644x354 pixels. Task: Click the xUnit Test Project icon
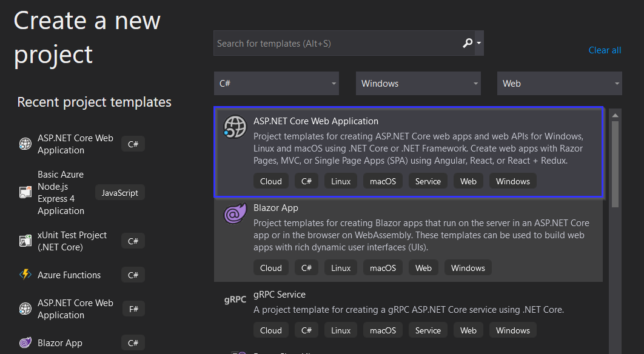pos(25,241)
